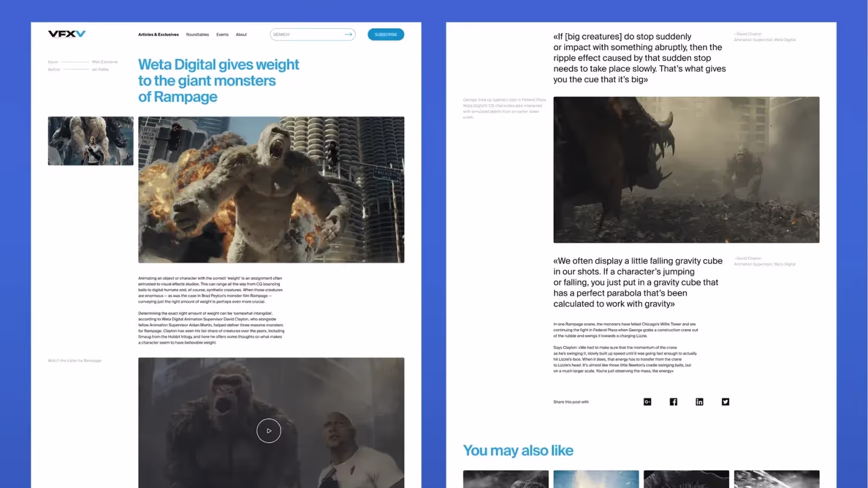
Task: Navigate to the About page
Action: click(241, 35)
